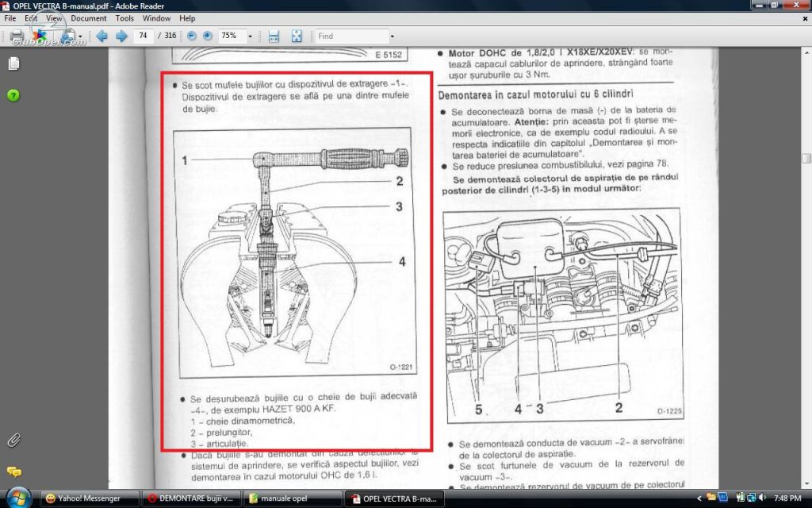This screenshot has width=812, height=508.
Task: Click the scrollbar up arrow
Action: pos(806,52)
